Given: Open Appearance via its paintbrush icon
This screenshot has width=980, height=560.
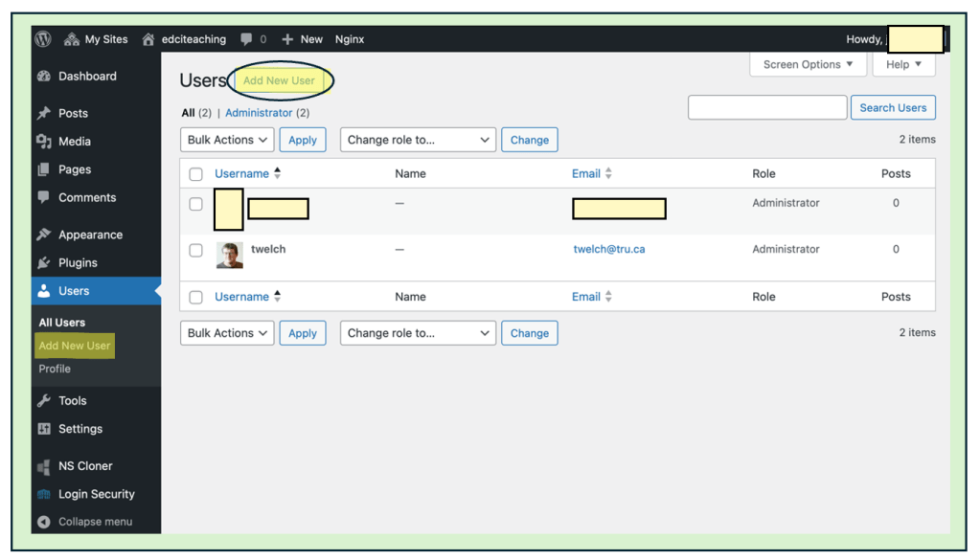Looking at the screenshot, I should (x=43, y=235).
